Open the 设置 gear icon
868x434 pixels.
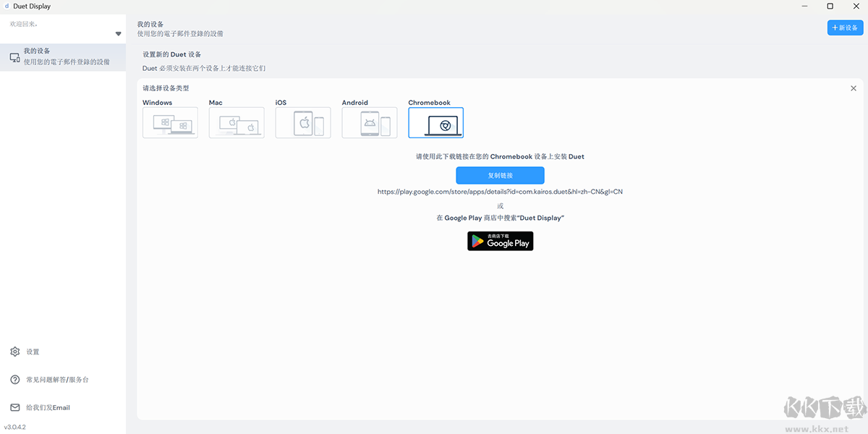[14, 352]
